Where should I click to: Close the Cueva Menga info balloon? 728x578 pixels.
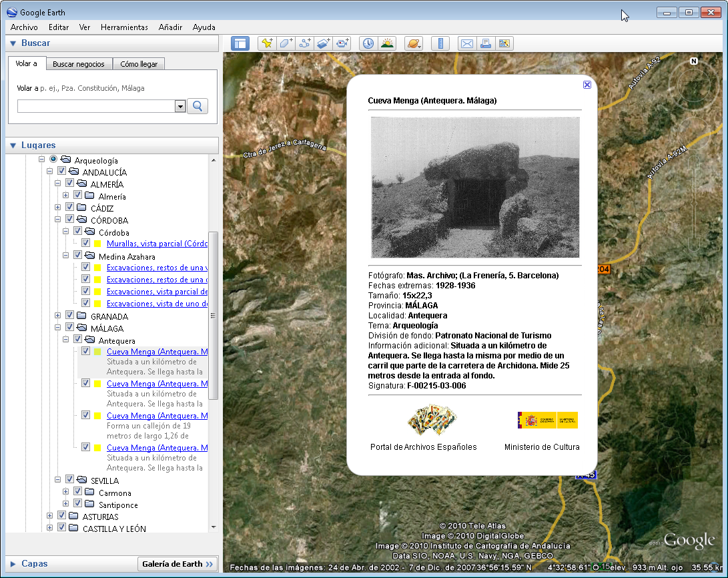pyautogui.click(x=587, y=85)
